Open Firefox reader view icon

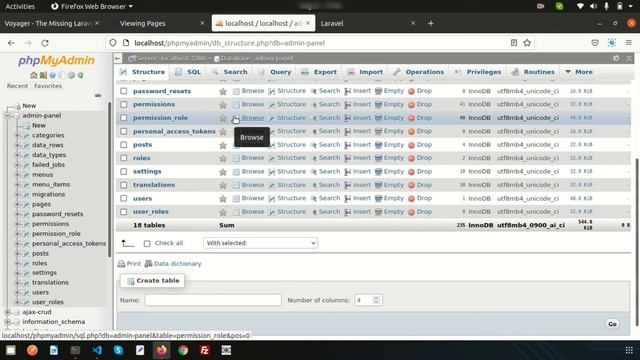pos(513,43)
